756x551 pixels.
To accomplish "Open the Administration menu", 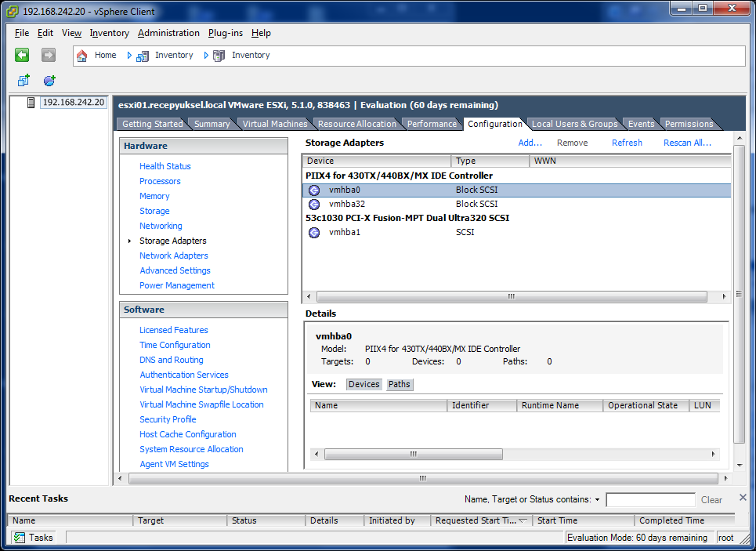I will (168, 33).
